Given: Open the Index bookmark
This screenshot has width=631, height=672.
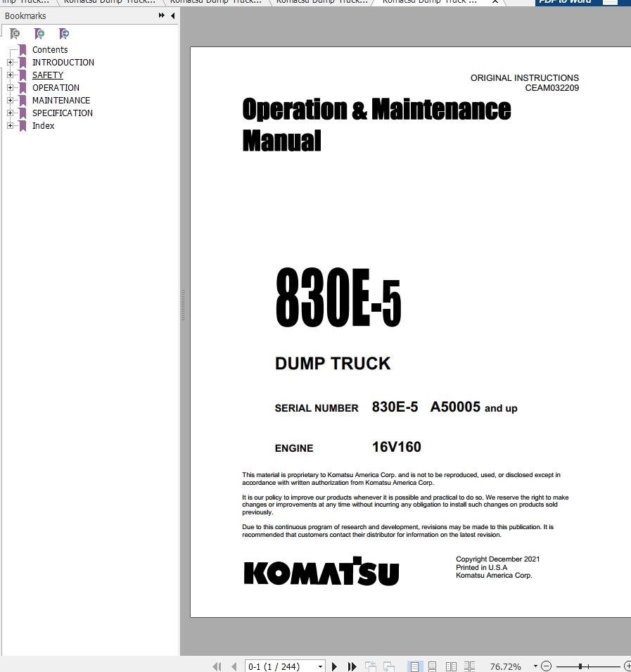Looking at the screenshot, I should (44, 125).
